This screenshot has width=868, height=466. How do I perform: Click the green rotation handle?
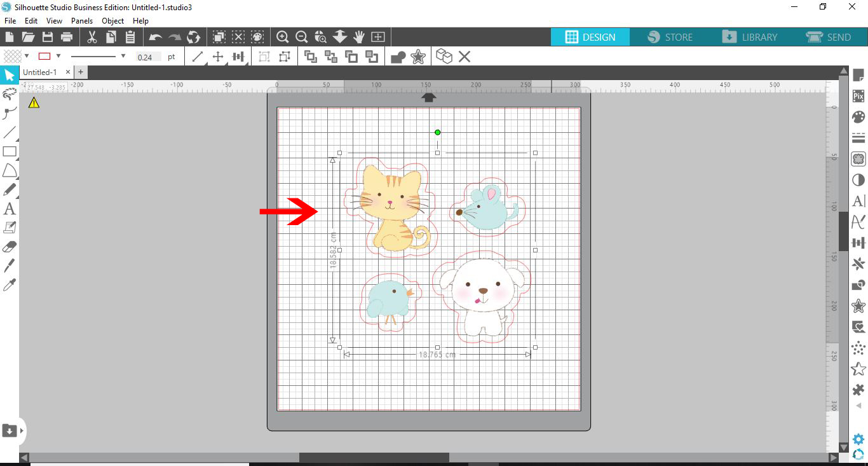click(x=437, y=132)
